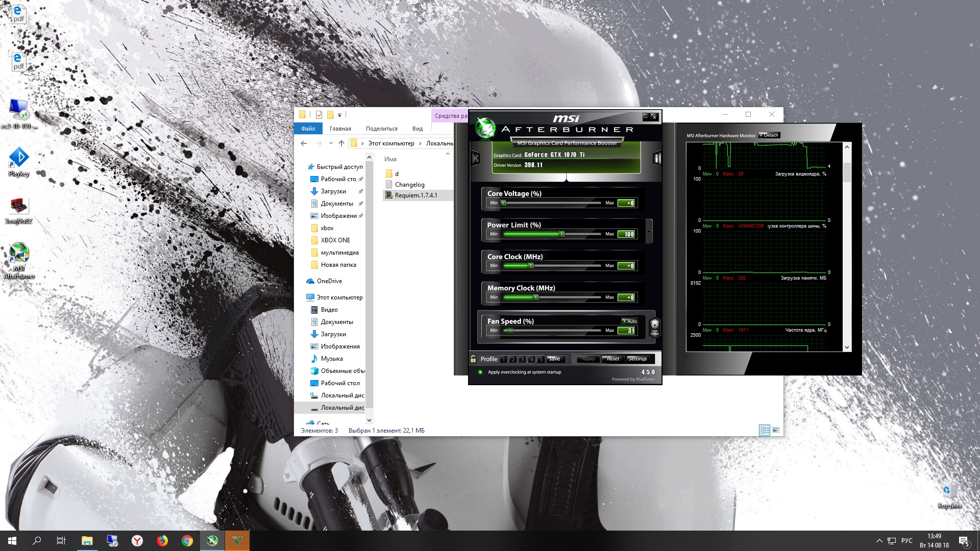
Task: Switch Explorer to details view layout
Action: 764,430
